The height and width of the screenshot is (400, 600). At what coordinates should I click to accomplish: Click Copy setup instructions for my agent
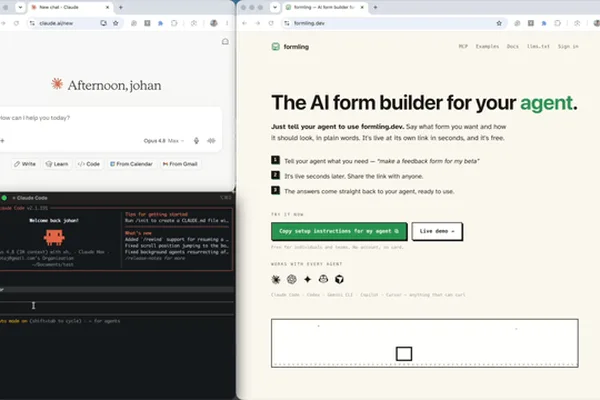click(339, 231)
